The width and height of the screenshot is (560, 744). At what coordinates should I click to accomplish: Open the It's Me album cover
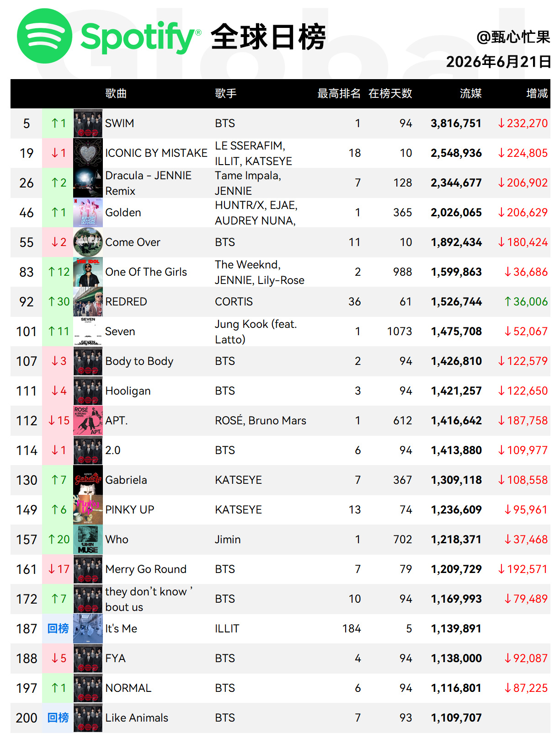click(88, 629)
